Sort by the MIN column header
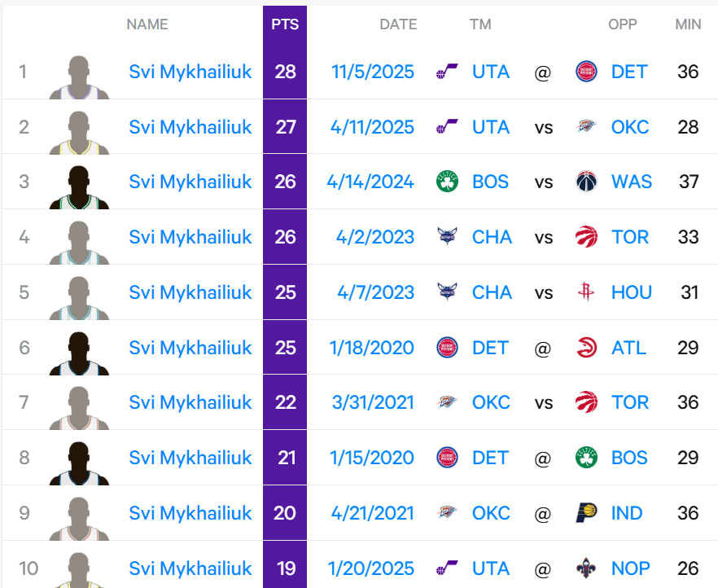This screenshot has height=588, width=718. pyautogui.click(x=688, y=24)
